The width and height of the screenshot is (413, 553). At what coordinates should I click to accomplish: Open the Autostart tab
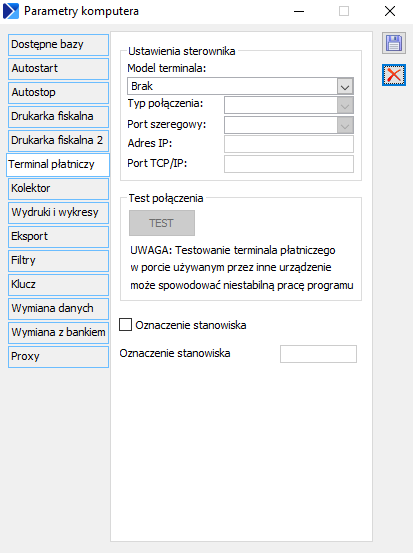[58, 69]
